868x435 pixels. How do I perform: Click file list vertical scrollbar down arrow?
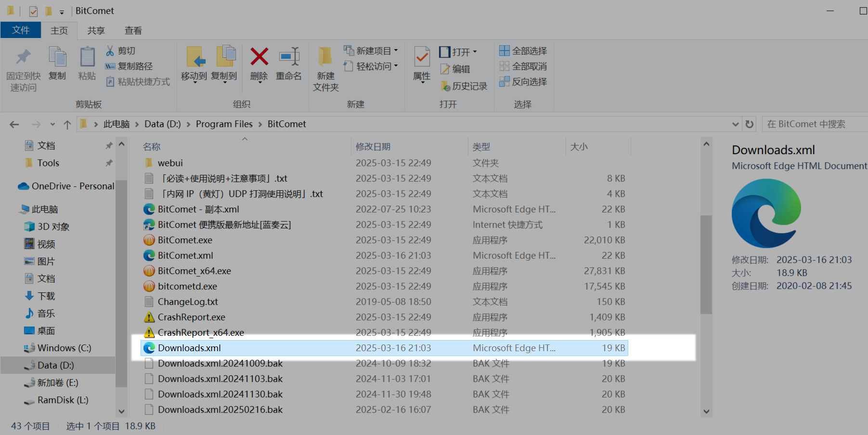706,411
